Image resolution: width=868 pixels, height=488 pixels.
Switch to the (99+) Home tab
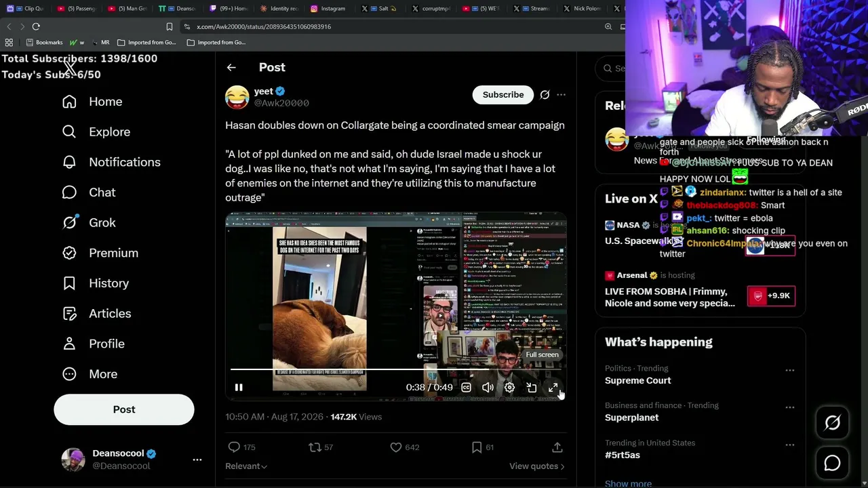tap(229, 9)
